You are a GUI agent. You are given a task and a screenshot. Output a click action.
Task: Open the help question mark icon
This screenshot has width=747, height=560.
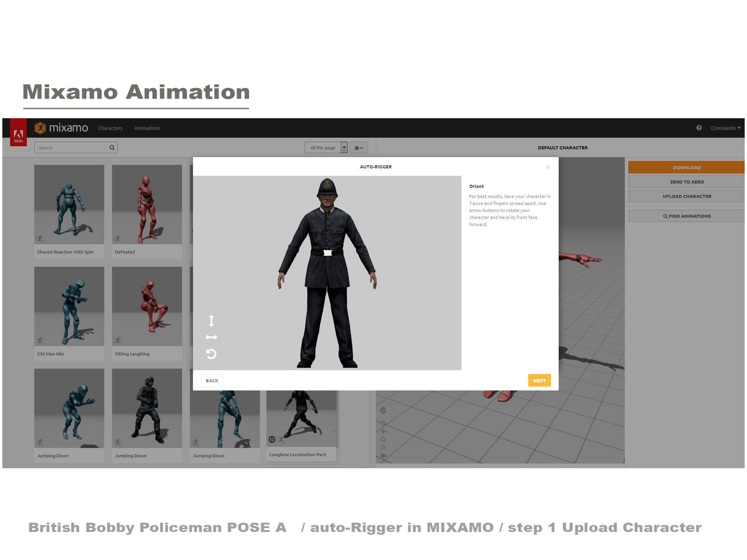click(699, 128)
